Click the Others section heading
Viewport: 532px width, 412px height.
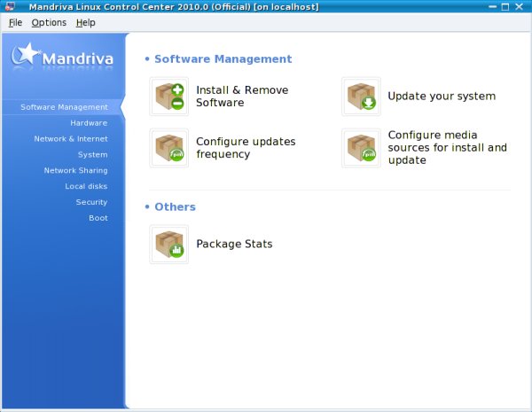tap(175, 206)
